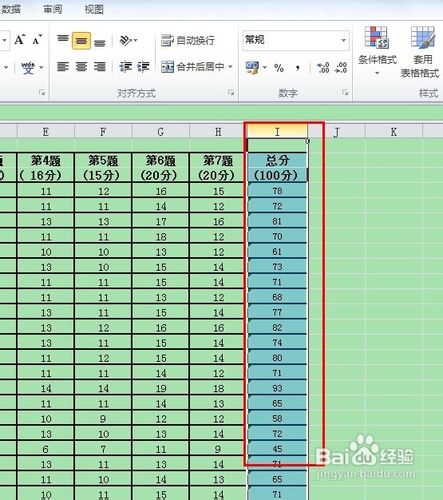Screen dimensions: 443x500
Task: Click 合并后居中 merge and center
Action: click(x=193, y=67)
